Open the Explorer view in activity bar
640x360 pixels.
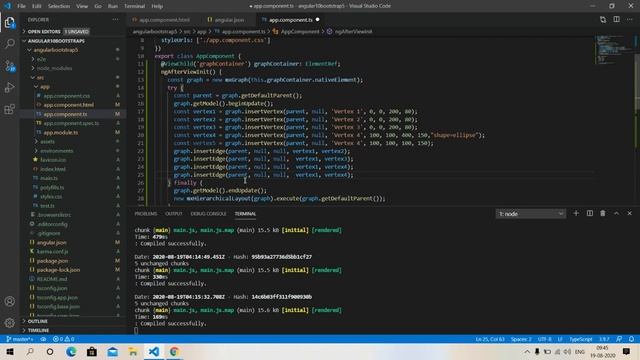[x=10, y=22]
